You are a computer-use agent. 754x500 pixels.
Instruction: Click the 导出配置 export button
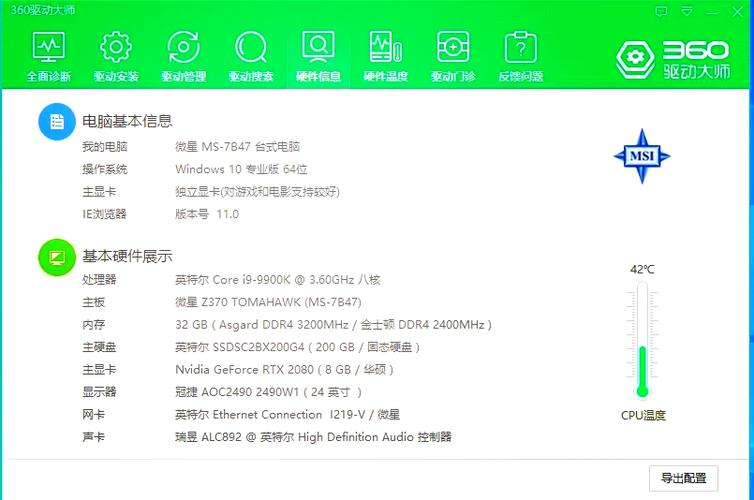click(x=683, y=478)
